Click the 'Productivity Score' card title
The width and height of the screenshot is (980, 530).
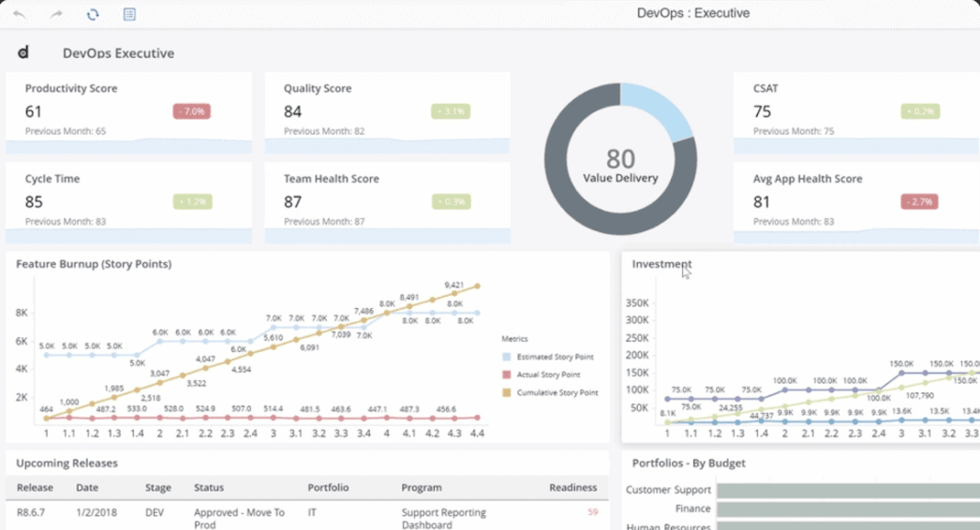point(71,88)
